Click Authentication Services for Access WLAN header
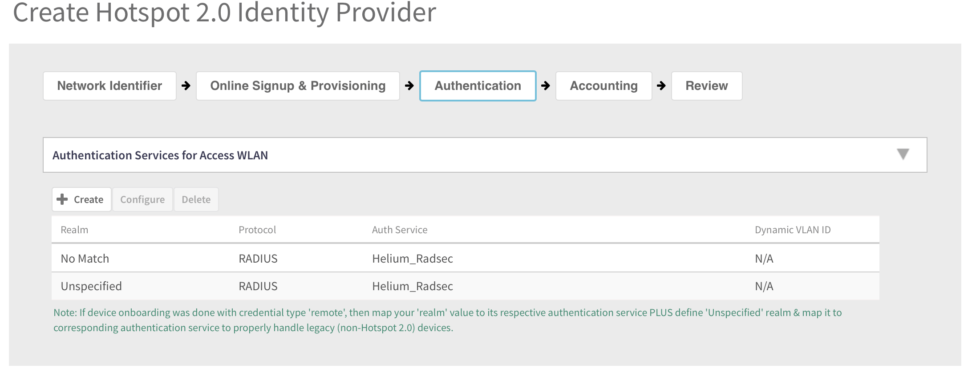 click(x=160, y=155)
